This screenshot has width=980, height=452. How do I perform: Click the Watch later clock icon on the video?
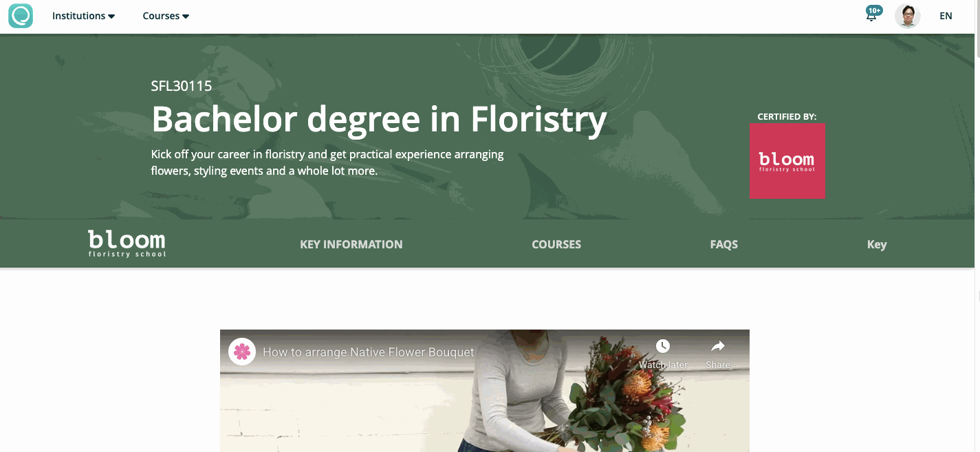point(662,346)
